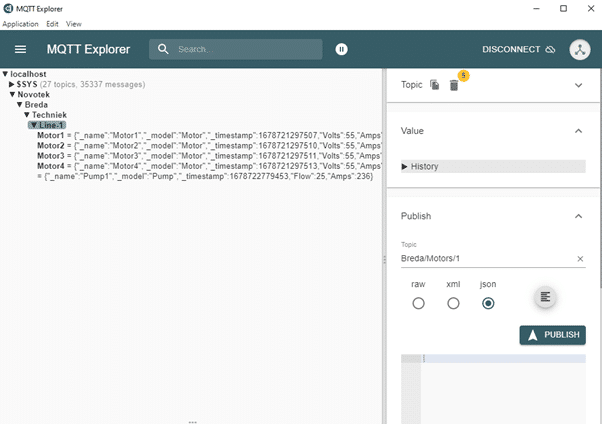This screenshot has height=424, width=602.
Task: Copy the topic path with the copy icon
Action: tap(435, 86)
